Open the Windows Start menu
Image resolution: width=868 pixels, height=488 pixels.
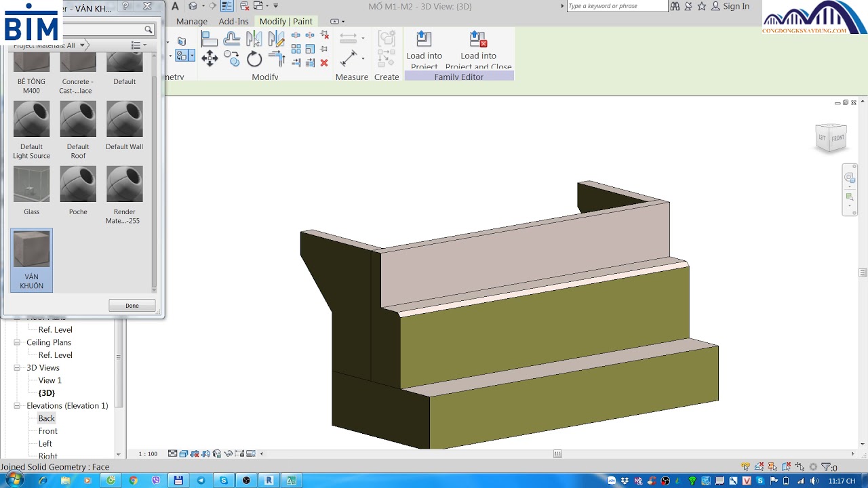(14, 480)
